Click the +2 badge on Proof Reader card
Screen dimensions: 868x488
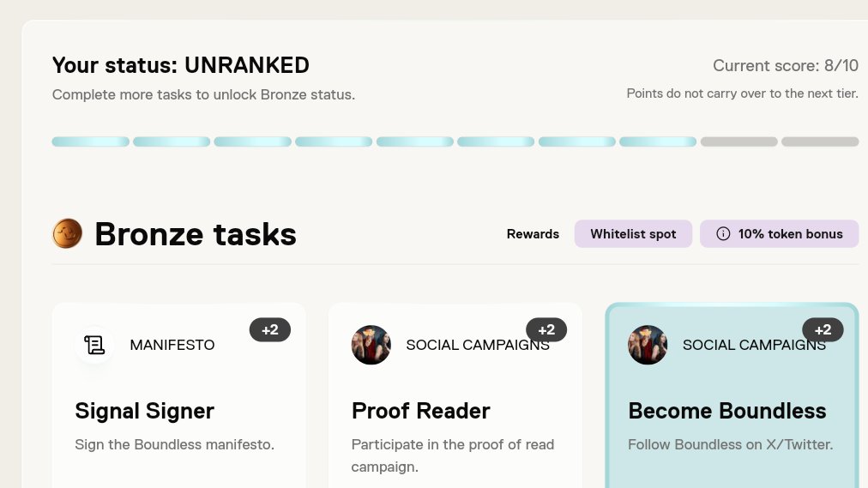[x=546, y=329]
